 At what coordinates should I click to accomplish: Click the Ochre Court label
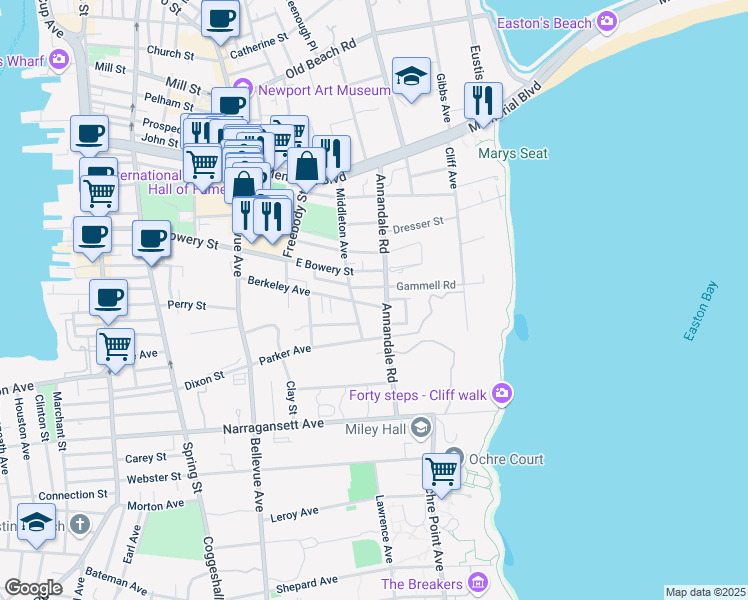[x=506, y=459]
